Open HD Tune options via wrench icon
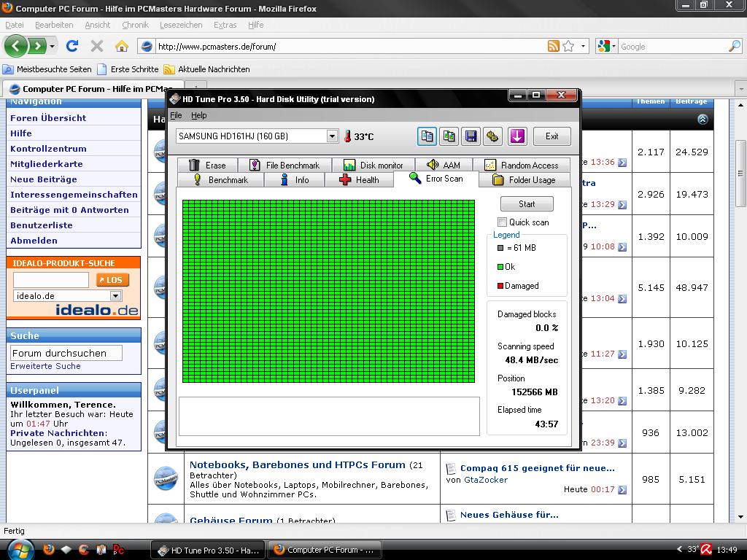Image resolution: width=747 pixels, height=560 pixels. pos(492,136)
